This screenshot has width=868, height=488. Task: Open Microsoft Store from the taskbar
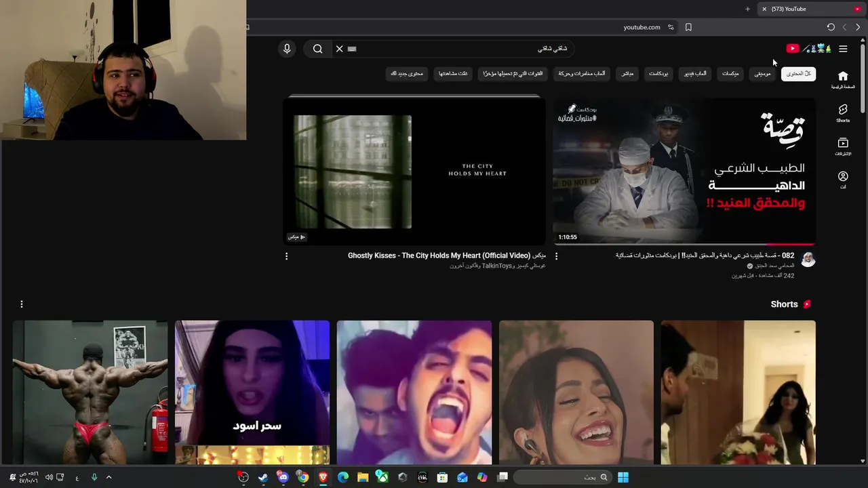pos(442,477)
